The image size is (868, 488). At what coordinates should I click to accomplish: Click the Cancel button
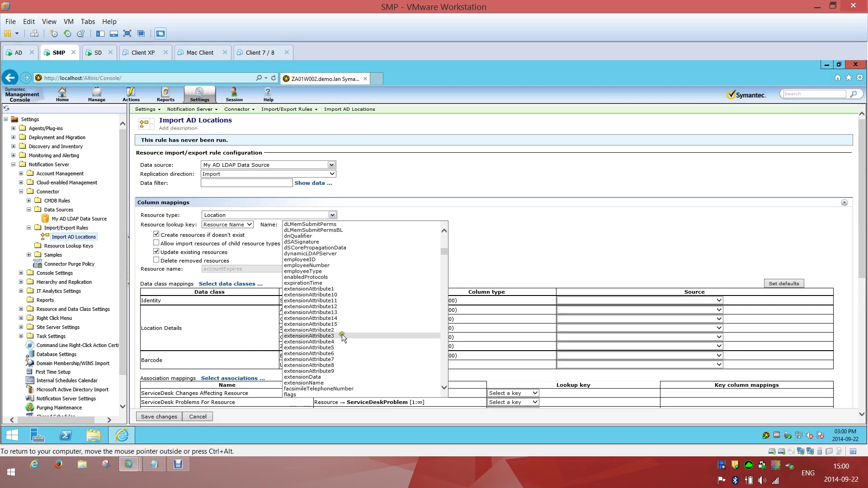point(198,417)
